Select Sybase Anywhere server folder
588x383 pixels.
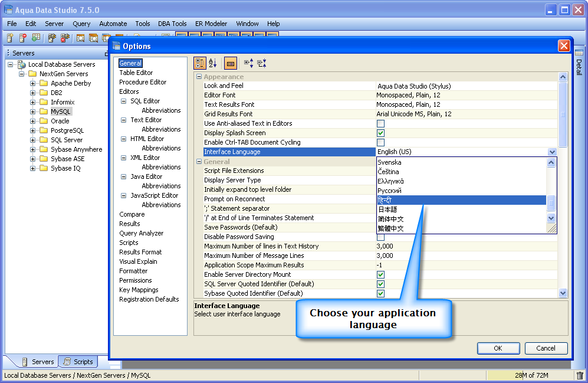click(76, 149)
